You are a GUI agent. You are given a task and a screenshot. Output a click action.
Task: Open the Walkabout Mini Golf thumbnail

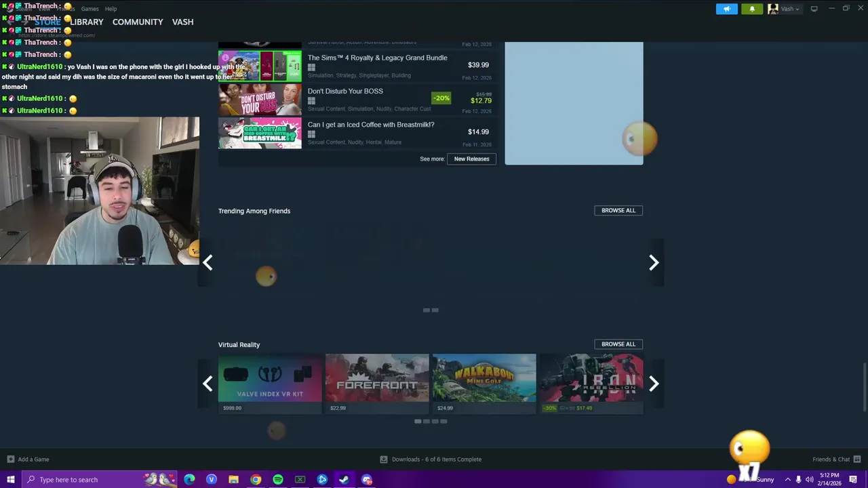(484, 378)
